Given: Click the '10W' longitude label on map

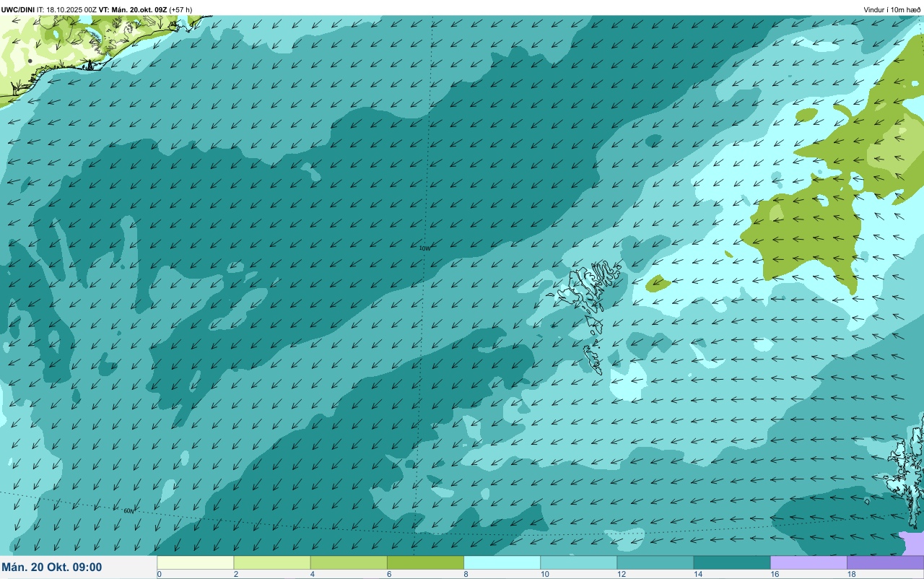Looking at the screenshot, I should click(424, 248).
